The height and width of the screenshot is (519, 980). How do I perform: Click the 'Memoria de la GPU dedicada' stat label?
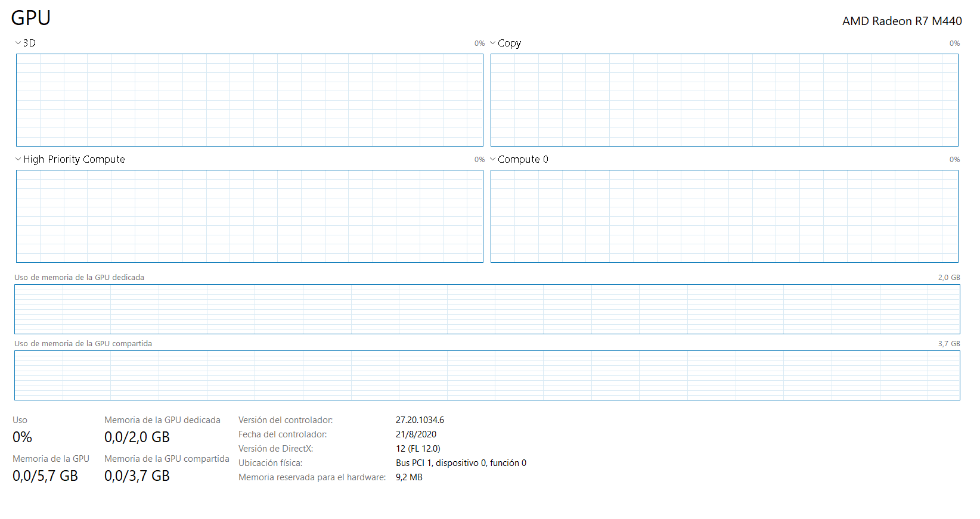[x=162, y=420]
